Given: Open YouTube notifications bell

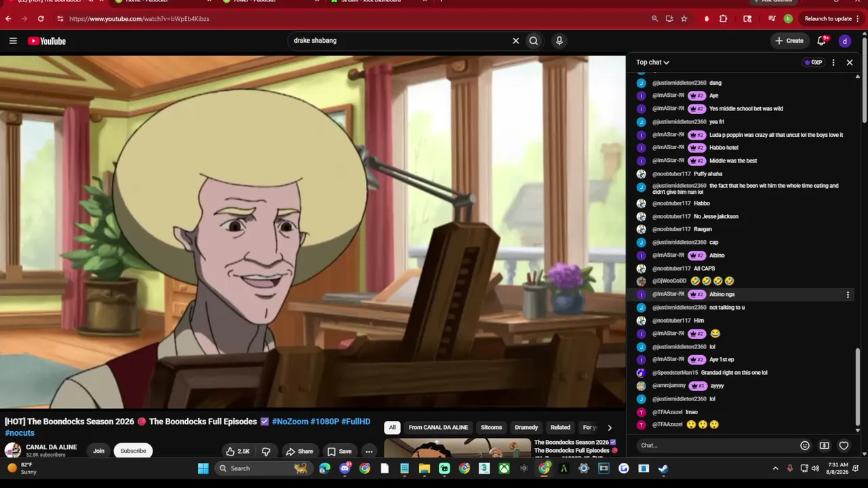Looking at the screenshot, I should pos(822,41).
